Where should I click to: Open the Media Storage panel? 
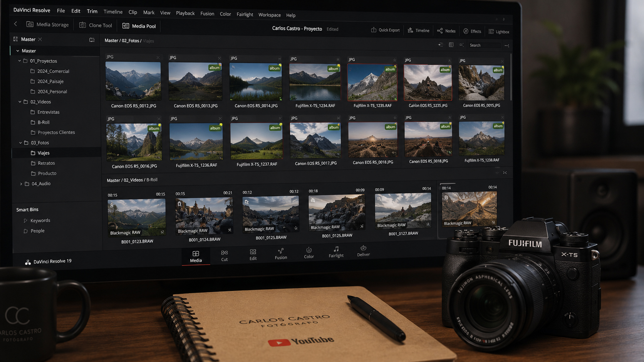(47, 24)
